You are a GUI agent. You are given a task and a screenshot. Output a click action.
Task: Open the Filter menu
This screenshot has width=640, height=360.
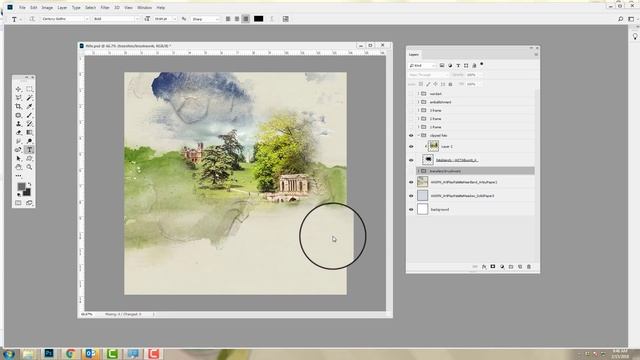[x=105, y=7]
